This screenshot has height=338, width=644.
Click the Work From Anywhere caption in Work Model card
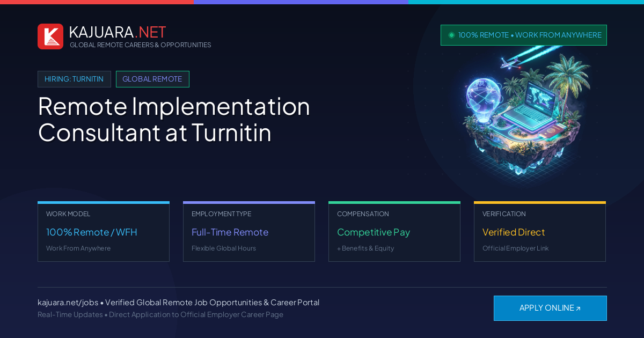click(x=78, y=248)
